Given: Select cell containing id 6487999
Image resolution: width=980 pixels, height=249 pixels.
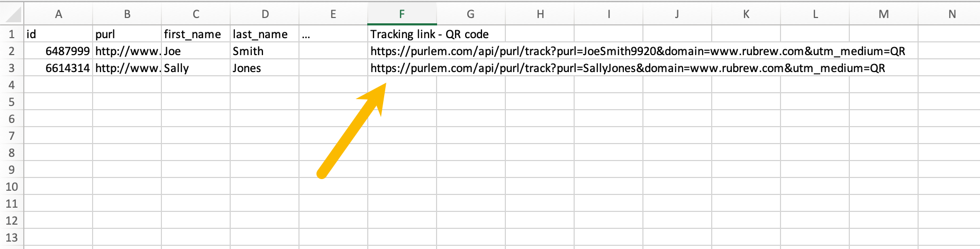Looking at the screenshot, I should click(58, 51).
